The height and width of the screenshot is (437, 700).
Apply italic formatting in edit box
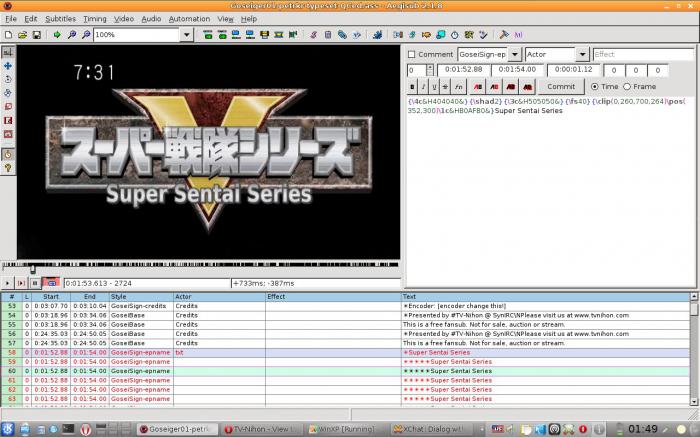(423, 87)
